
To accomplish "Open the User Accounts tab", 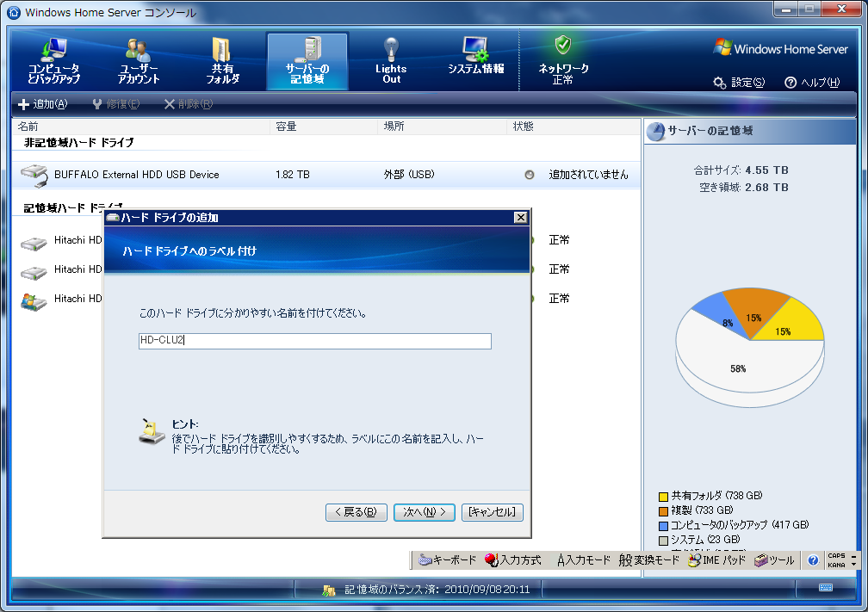I will tap(139, 61).
